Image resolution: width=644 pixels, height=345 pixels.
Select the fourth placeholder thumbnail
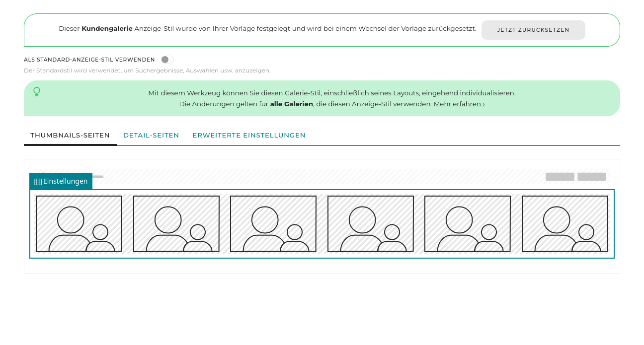(371, 224)
